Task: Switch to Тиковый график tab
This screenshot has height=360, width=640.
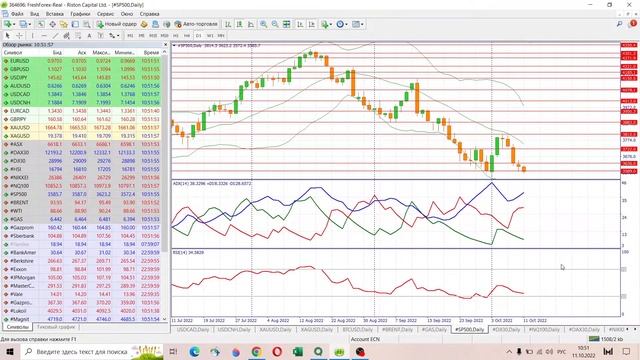Action: point(56,327)
